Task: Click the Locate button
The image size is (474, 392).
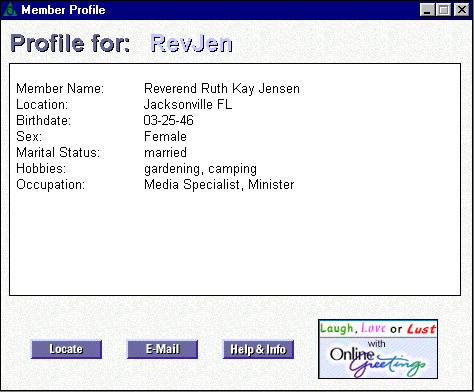Action: (66, 349)
